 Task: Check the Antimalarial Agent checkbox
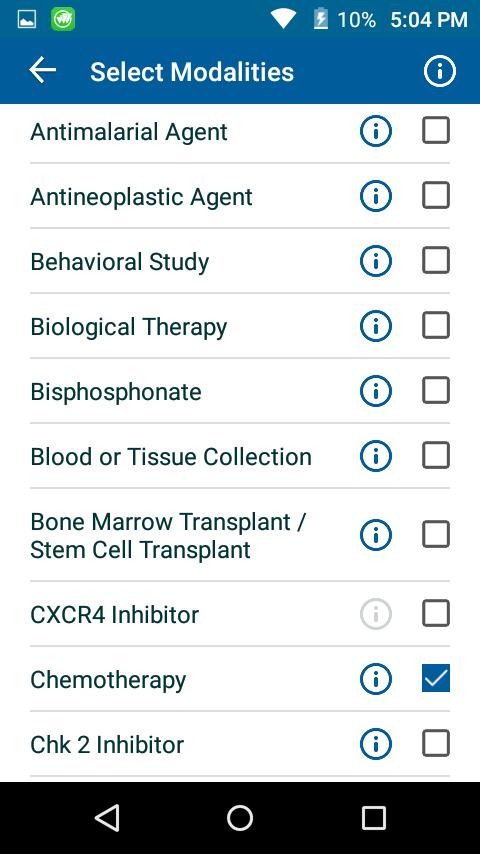(x=436, y=130)
